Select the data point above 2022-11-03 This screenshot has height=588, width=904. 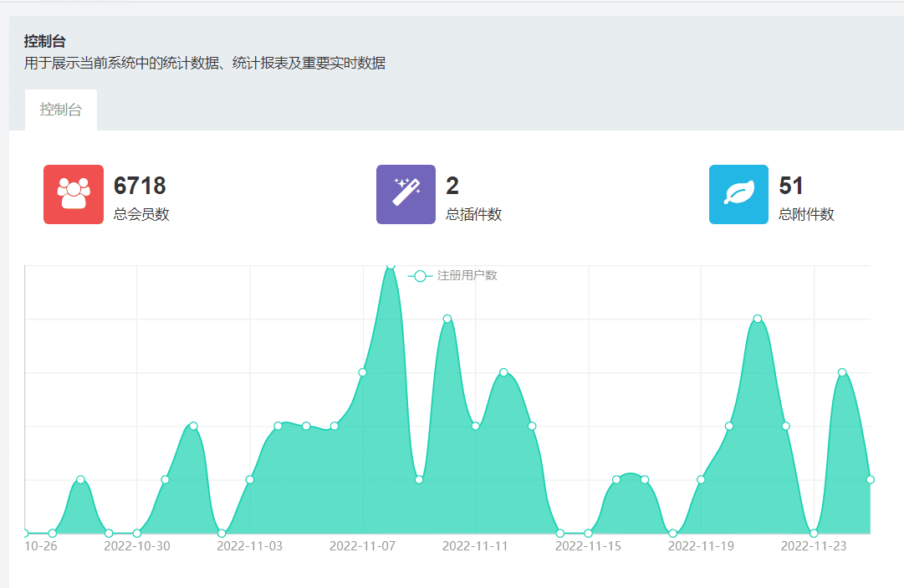pyautogui.click(x=248, y=480)
